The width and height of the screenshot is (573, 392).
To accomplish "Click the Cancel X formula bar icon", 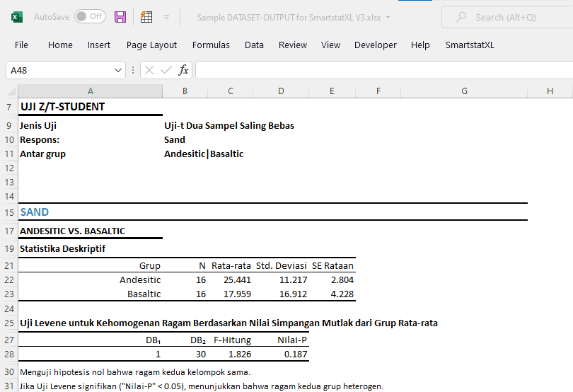I will click(150, 70).
